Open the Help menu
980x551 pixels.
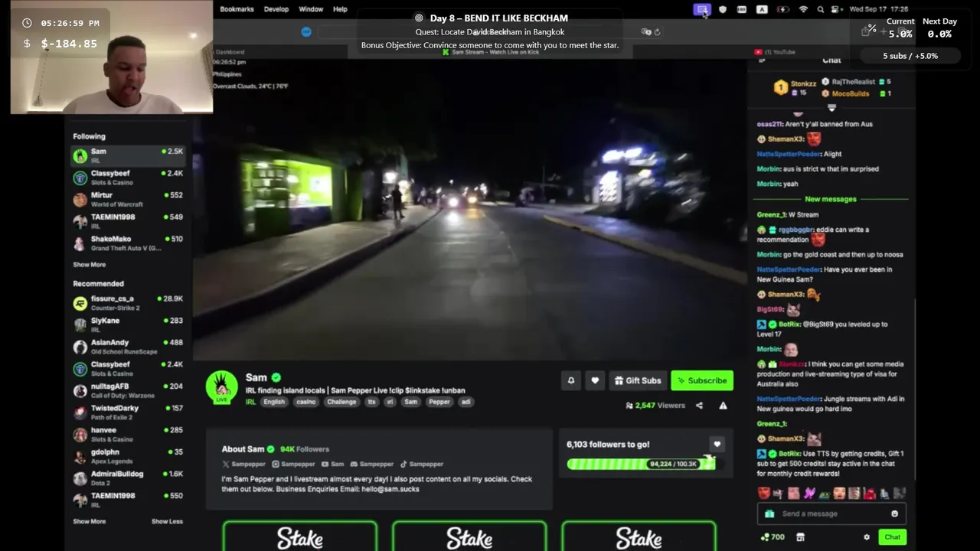340,9
